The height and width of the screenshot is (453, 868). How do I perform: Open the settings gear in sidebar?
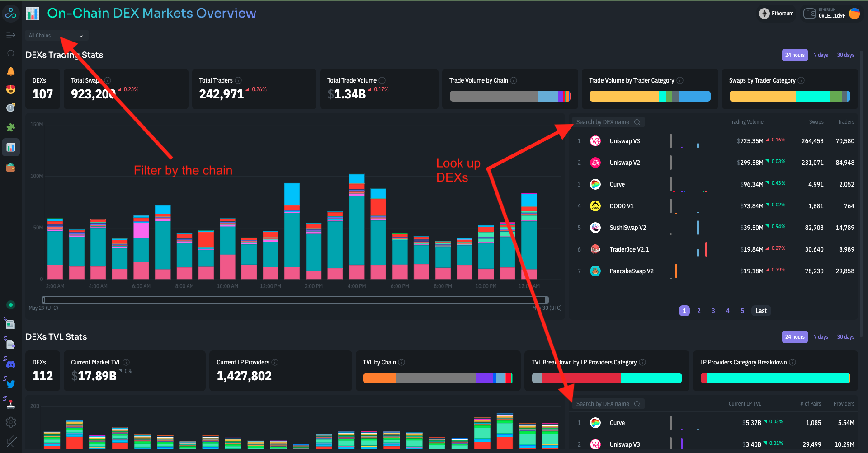11,422
